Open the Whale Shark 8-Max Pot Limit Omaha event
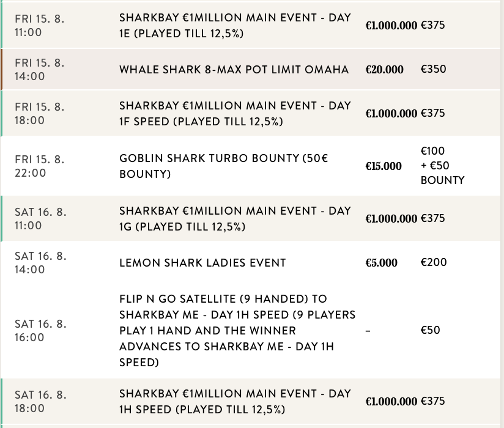This screenshot has height=428, width=504. pyautogui.click(x=234, y=70)
